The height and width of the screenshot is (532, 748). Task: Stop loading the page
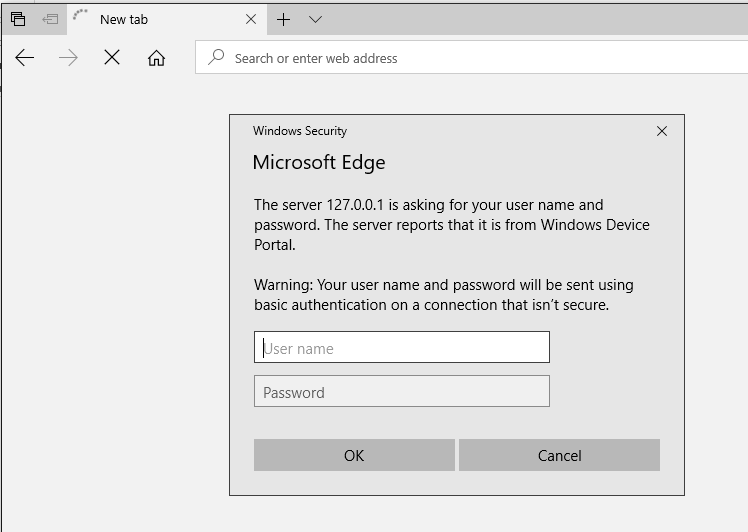pyautogui.click(x=112, y=58)
